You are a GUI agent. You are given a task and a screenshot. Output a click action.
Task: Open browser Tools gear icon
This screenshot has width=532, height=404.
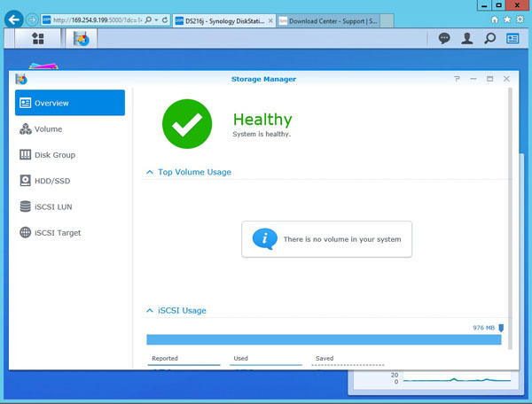coord(520,19)
